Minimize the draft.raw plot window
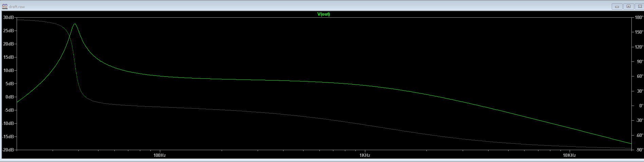The width and height of the screenshot is (644, 162). tap(617, 6)
